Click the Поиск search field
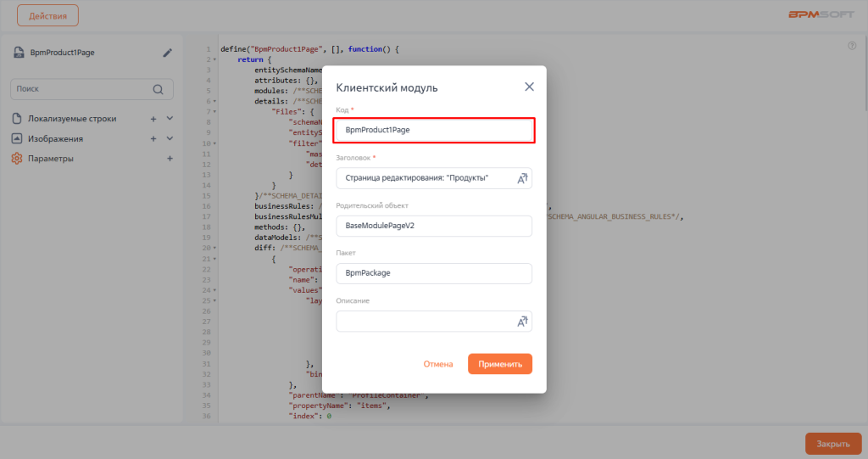Image resolution: width=868 pixels, height=459 pixels. (x=92, y=89)
